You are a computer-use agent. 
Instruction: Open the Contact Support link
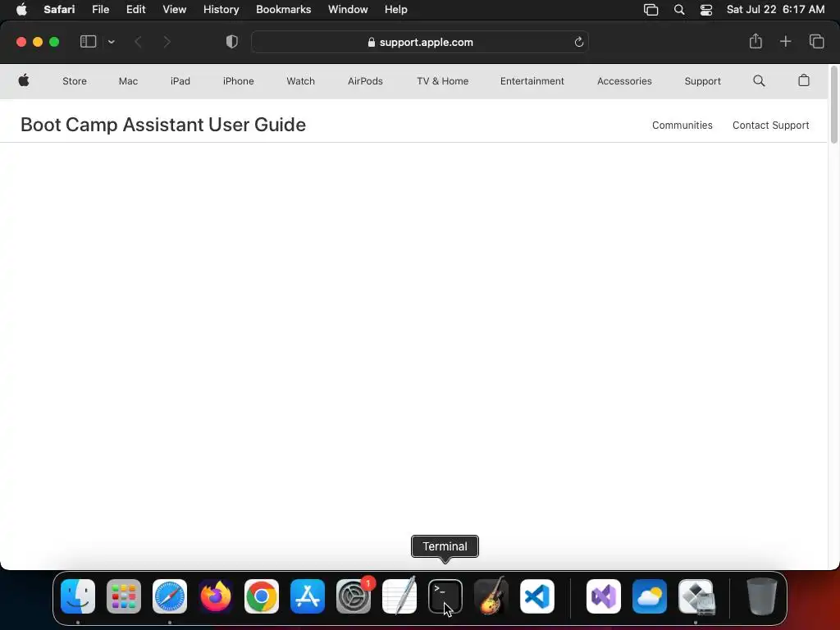tap(770, 125)
